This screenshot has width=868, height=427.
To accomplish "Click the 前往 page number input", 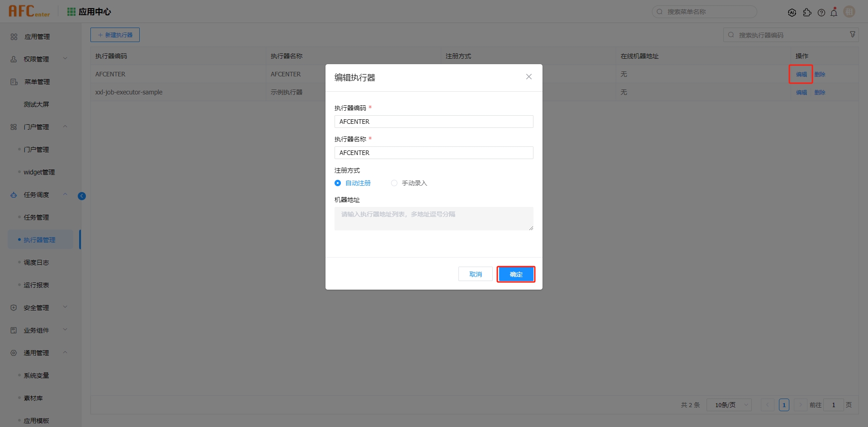I will click(x=834, y=405).
